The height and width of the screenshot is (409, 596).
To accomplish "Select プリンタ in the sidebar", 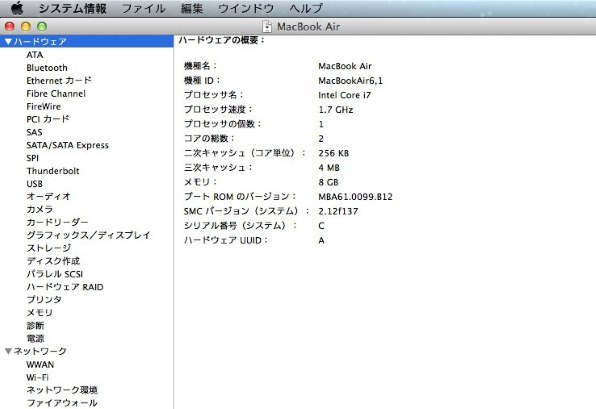I will [44, 300].
